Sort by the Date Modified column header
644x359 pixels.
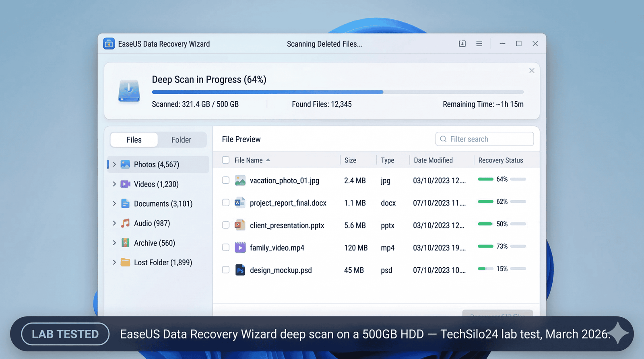(x=433, y=160)
